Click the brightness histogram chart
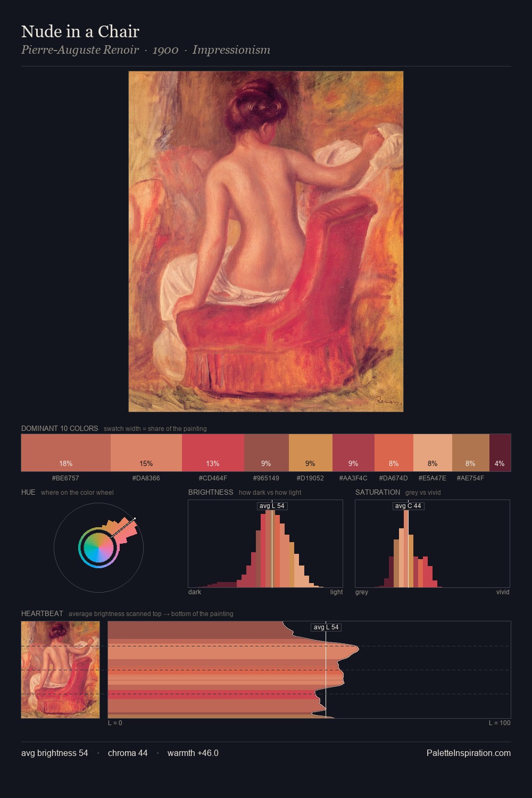 265,544
